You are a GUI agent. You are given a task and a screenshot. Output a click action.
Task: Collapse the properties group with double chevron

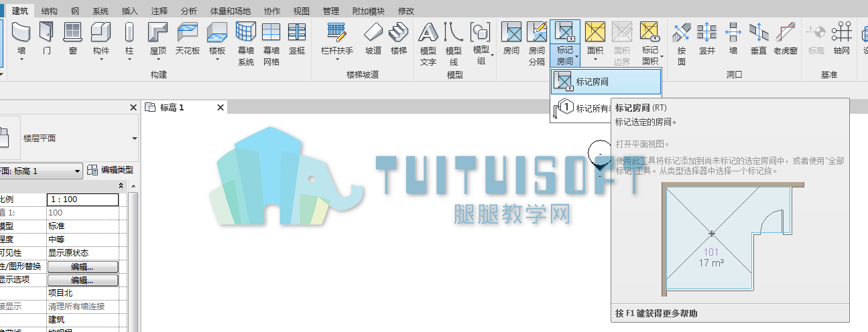pos(121,185)
